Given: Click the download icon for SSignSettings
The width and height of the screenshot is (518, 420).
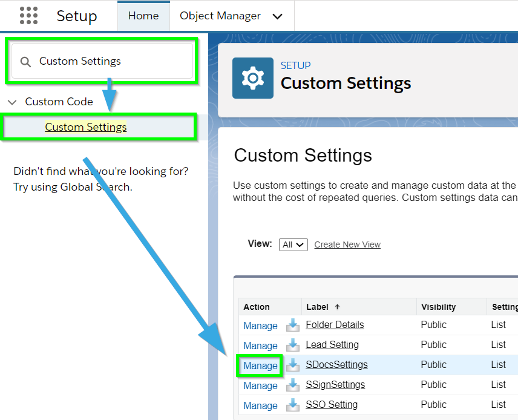Looking at the screenshot, I should click(293, 385).
